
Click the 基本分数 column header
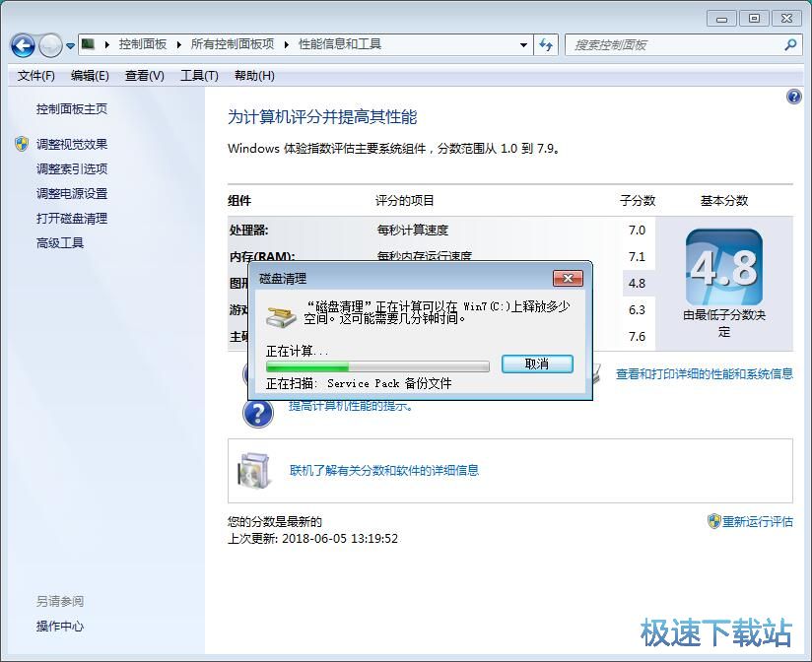pos(724,201)
